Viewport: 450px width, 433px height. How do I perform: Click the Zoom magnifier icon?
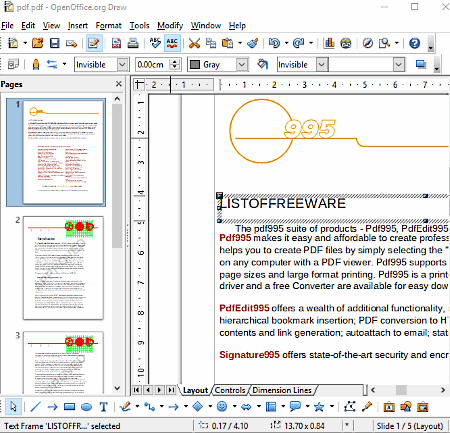pyautogui.click(x=384, y=43)
